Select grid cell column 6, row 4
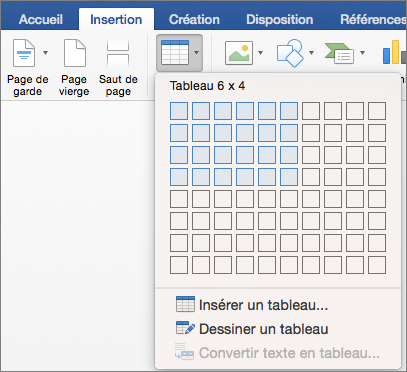The width and height of the screenshot is (407, 372). point(289,177)
